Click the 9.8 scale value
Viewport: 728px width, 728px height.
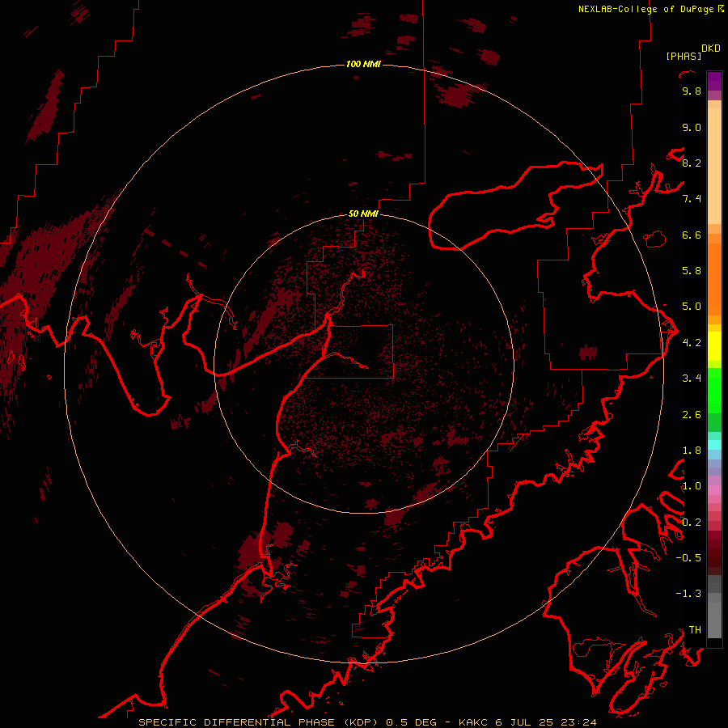point(692,91)
